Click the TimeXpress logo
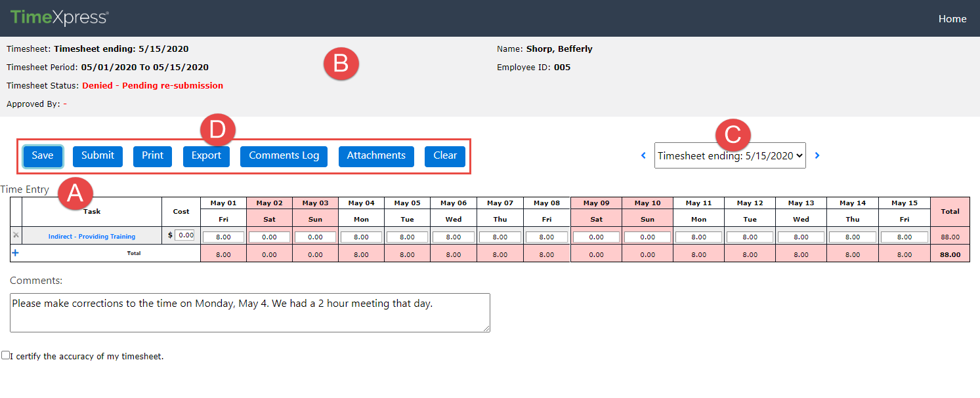 (x=59, y=18)
